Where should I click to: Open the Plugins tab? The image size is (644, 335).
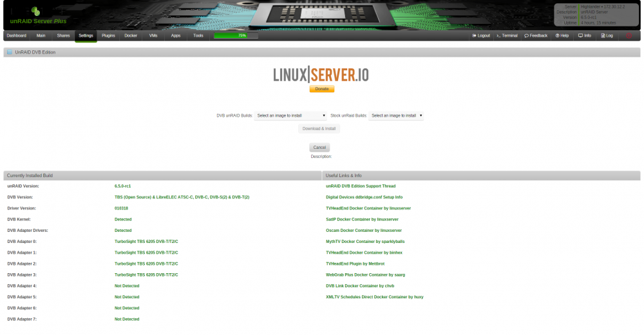click(108, 36)
